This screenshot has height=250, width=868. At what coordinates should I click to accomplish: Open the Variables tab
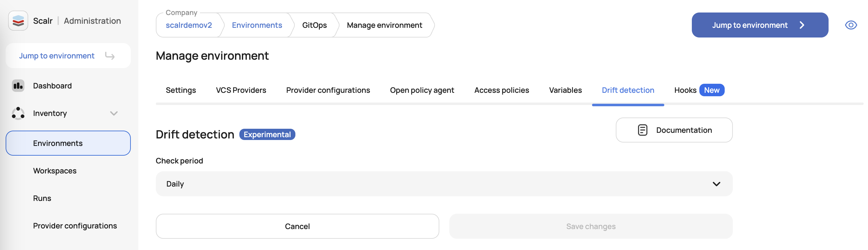(565, 90)
